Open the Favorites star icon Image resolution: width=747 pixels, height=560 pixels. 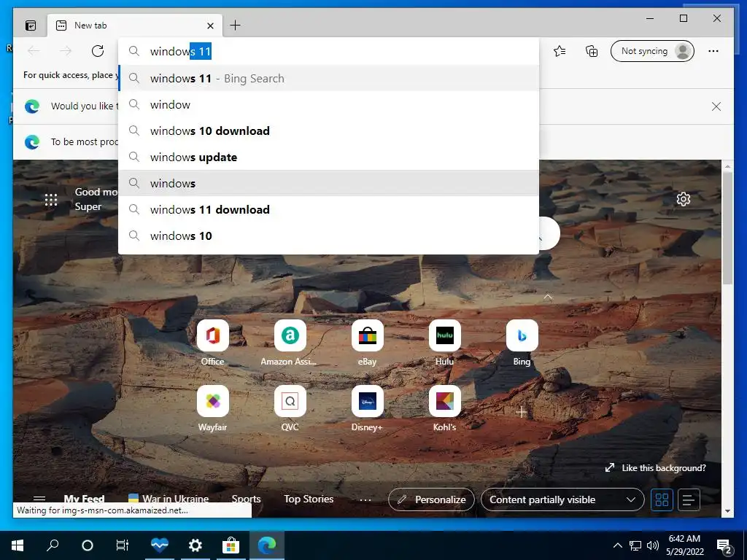tap(560, 51)
